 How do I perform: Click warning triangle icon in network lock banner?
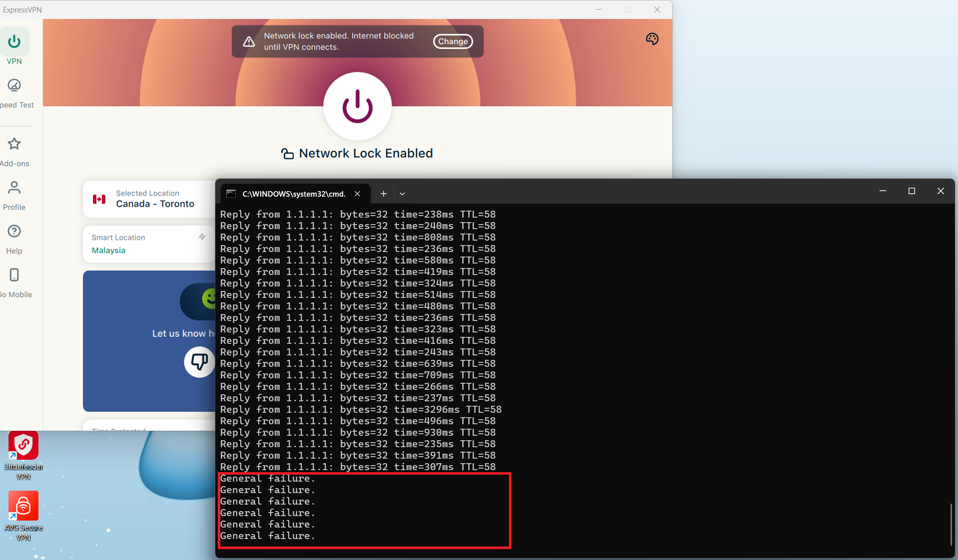(x=249, y=42)
